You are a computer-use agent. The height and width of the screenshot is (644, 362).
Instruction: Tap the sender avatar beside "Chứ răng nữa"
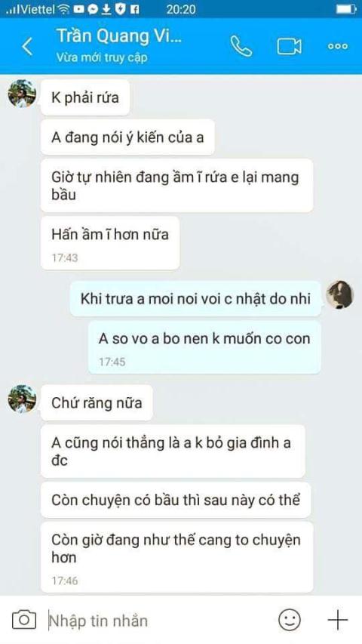22,399
